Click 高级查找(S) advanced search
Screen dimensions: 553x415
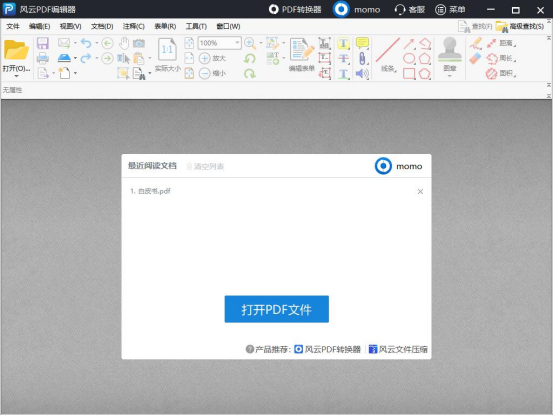pyautogui.click(x=520, y=26)
